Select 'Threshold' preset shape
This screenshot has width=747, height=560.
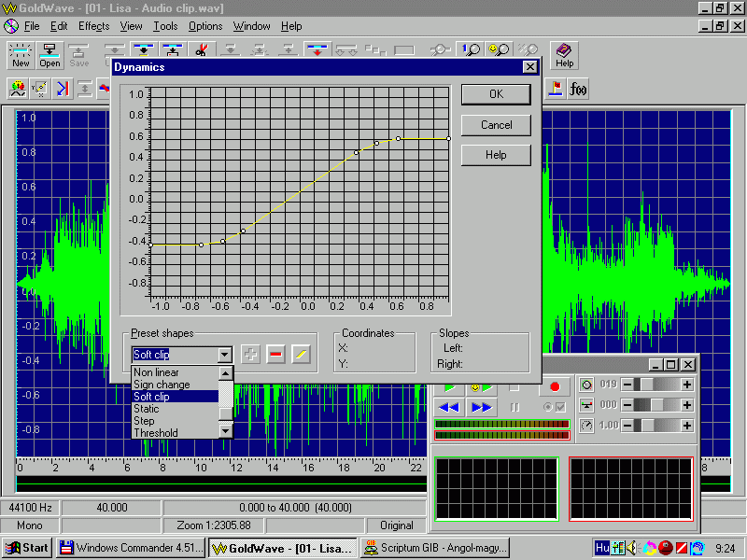pos(176,433)
